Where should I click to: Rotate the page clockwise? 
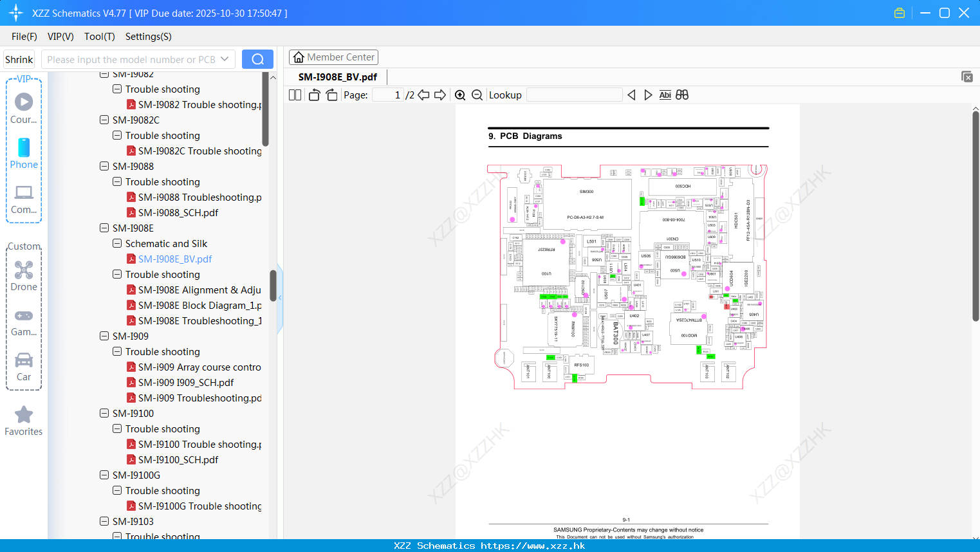[x=331, y=95]
